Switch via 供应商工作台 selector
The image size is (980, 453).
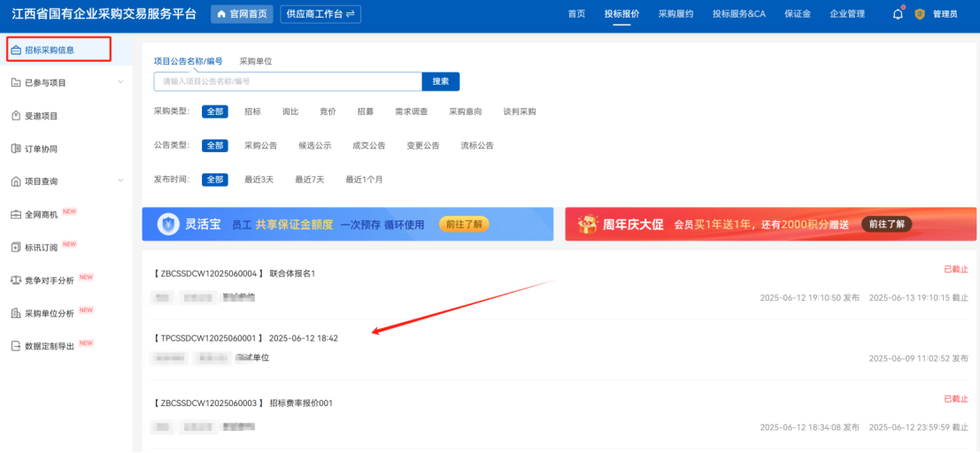click(320, 14)
